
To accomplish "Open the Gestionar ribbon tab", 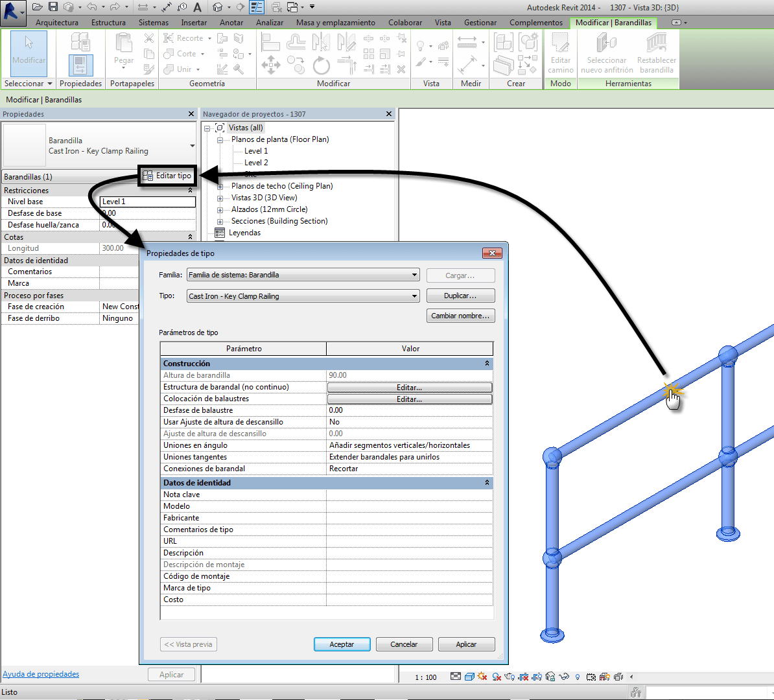I will [480, 23].
